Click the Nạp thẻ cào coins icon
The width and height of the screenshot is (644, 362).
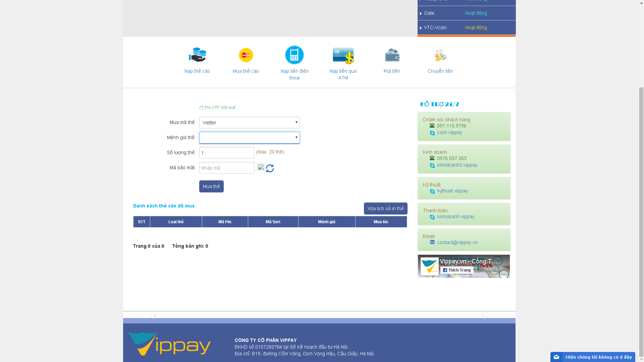197,55
